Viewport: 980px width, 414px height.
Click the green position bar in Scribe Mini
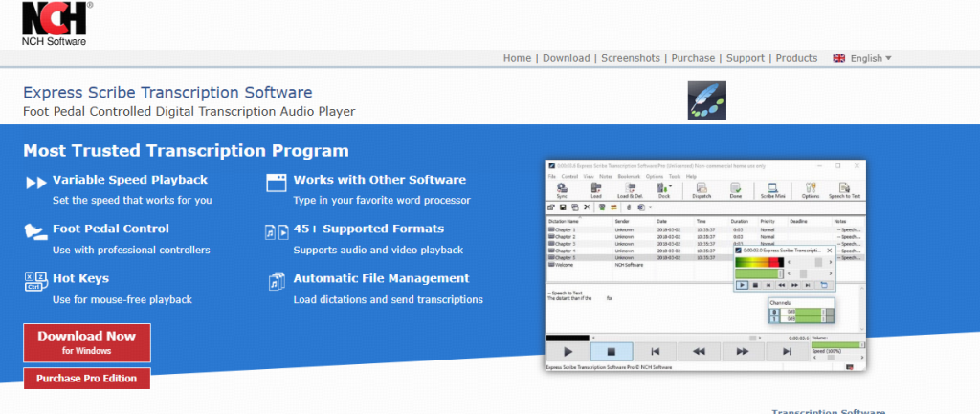[x=759, y=273]
